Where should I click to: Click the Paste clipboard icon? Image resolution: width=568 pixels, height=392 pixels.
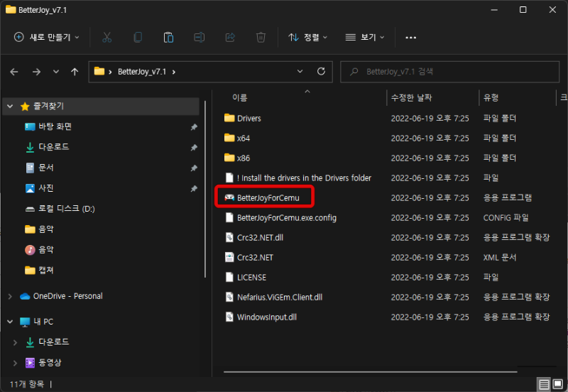point(168,38)
